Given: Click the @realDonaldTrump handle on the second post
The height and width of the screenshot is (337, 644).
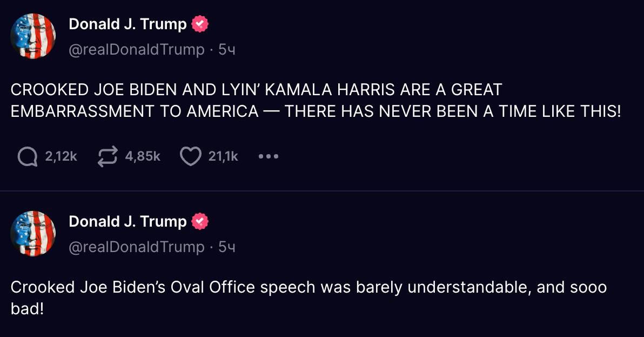Looking at the screenshot, I should pos(137,247).
